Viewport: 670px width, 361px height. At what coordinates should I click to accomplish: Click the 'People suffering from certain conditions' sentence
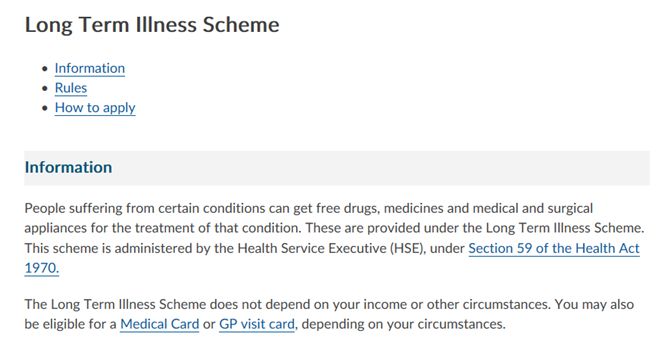[x=309, y=208]
